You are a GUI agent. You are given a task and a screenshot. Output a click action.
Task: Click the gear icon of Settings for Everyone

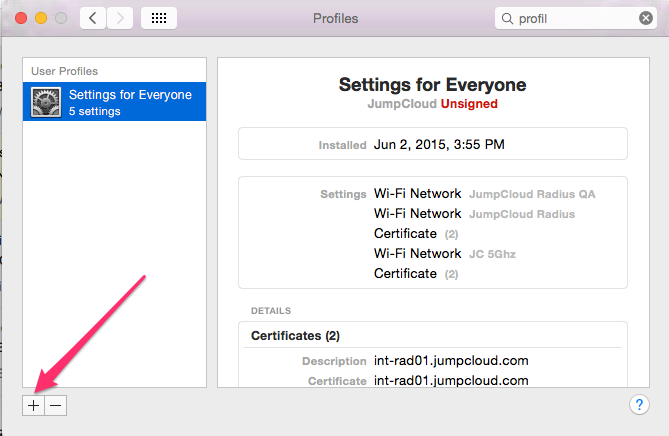(x=46, y=102)
